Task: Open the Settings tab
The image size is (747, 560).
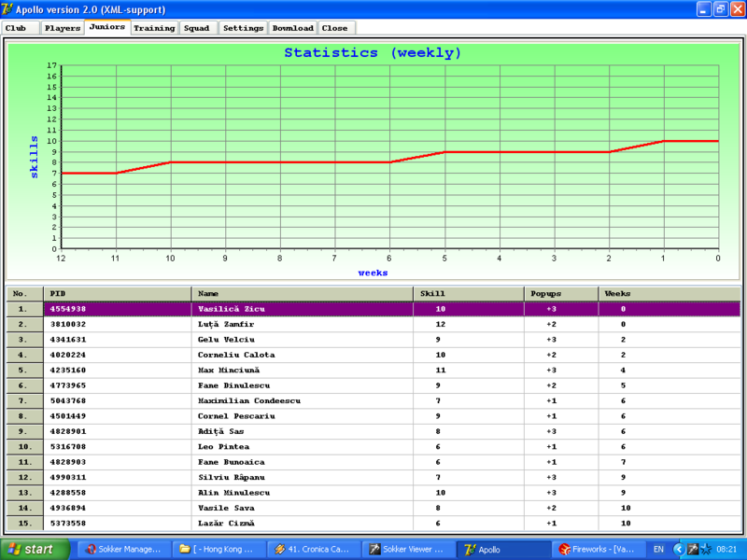Action: 244,28
